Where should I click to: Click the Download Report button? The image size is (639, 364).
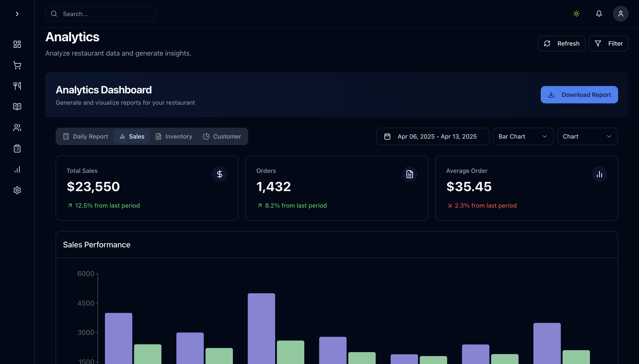point(579,95)
